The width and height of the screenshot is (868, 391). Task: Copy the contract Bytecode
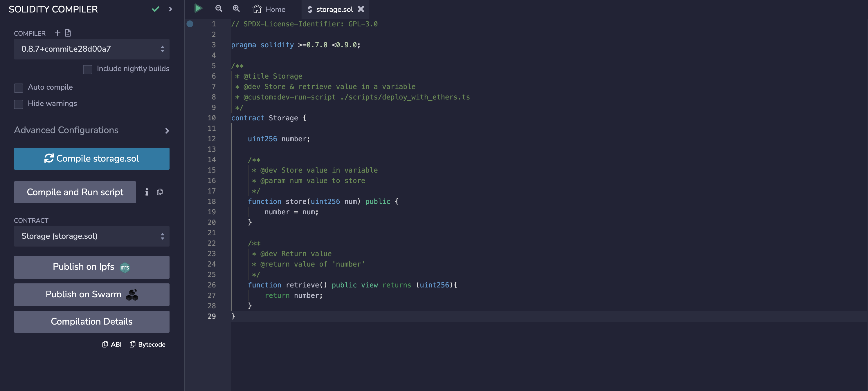tap(147, 344)
